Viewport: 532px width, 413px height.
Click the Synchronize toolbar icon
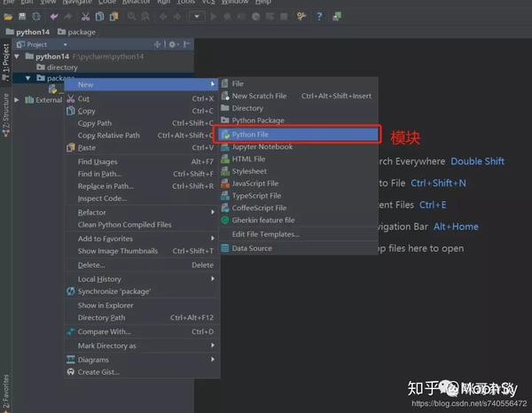36,16
